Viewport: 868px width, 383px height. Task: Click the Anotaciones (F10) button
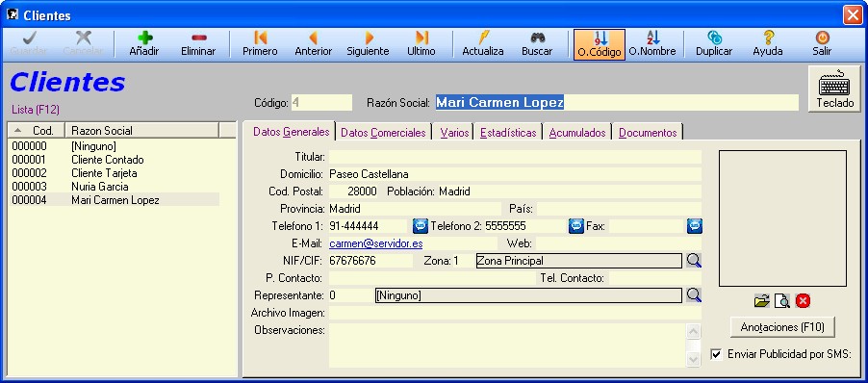click(782, 327)
